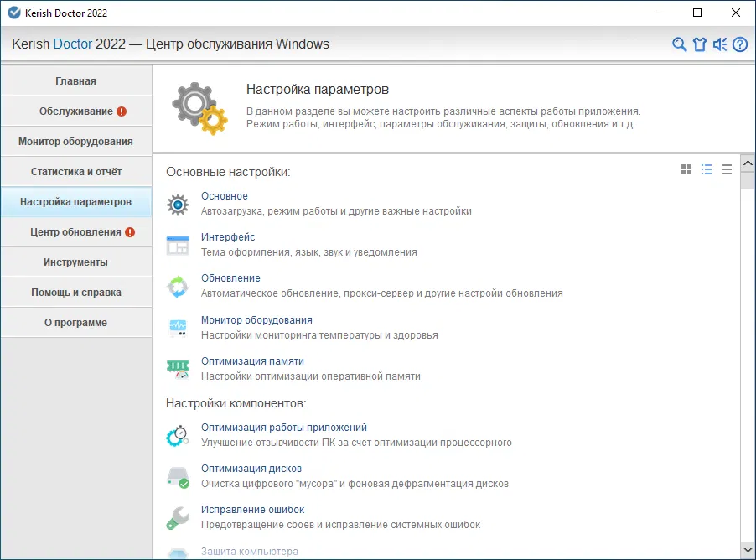Open Помощь и справка sidebar tab
The height and width of the screenshot is (560, 756).
(76, 293)
